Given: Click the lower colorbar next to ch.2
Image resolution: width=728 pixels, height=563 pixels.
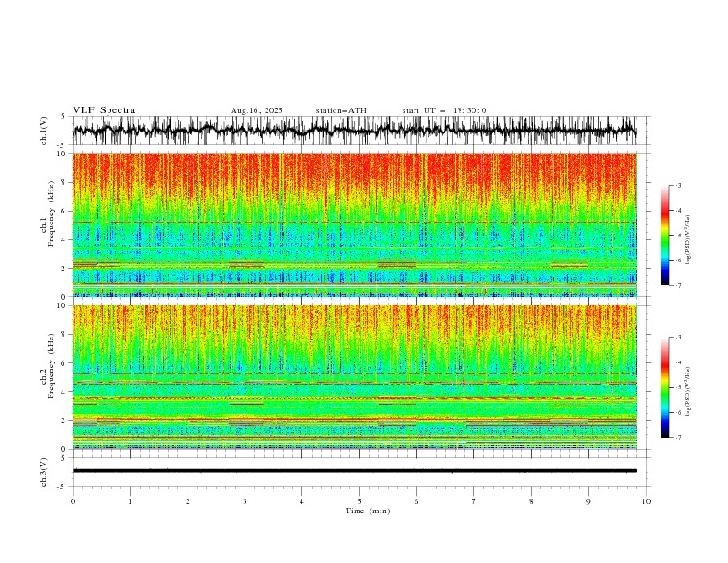Looking at the screenshot, I should click(x=665, y=387).
